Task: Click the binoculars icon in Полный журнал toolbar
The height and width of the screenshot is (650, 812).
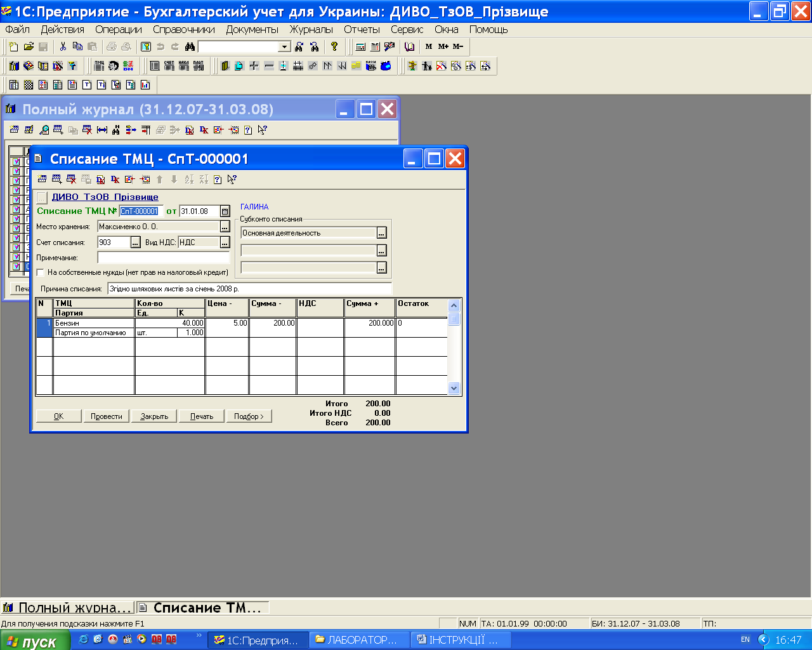Action: [x=116, y=129]
